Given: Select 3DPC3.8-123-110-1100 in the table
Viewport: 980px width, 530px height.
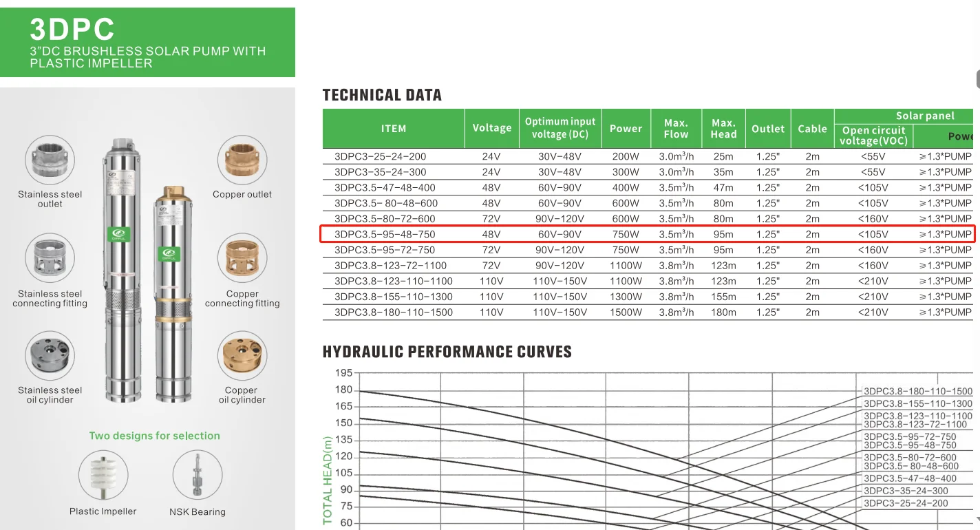Looking at the screenshot, I should click(x=394, y=282).
